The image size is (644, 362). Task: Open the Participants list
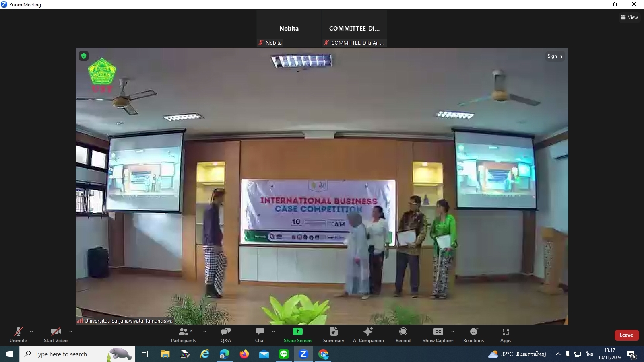(x=184, y=335)
